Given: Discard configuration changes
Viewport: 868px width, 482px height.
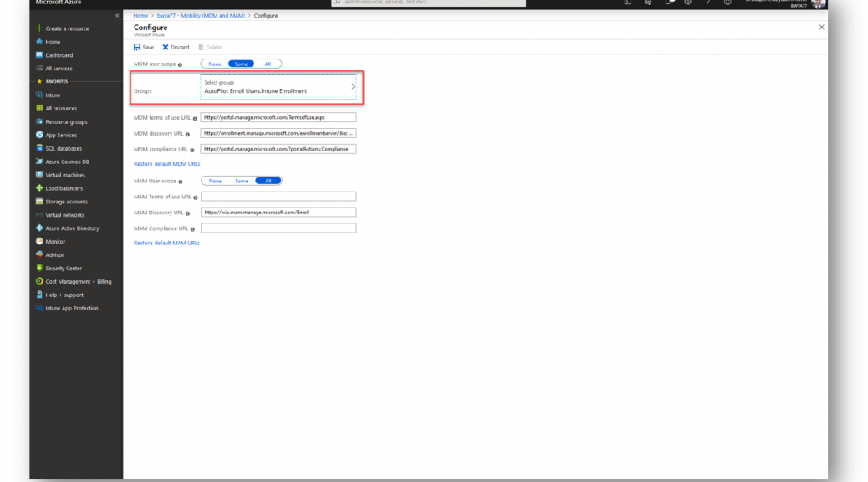Looking at the screenshot, I should click(x=176, y=47).
